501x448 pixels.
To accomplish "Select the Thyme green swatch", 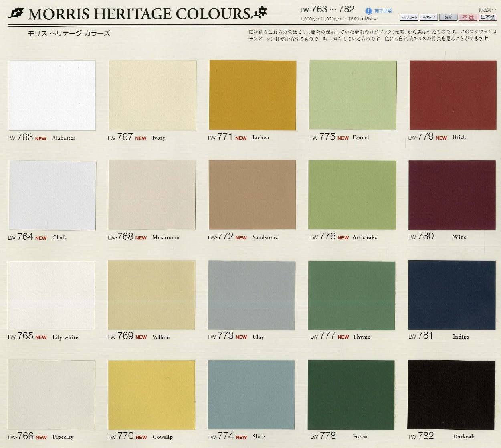I will click(x=352, y=296).
